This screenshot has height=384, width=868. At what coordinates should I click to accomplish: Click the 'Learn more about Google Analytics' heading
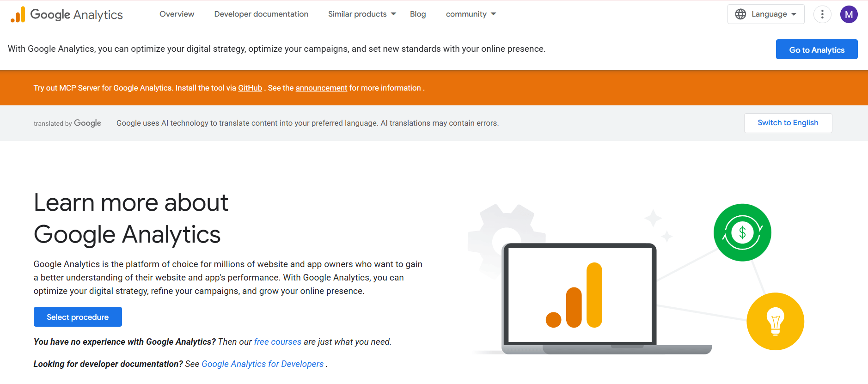tap(131, 219)
